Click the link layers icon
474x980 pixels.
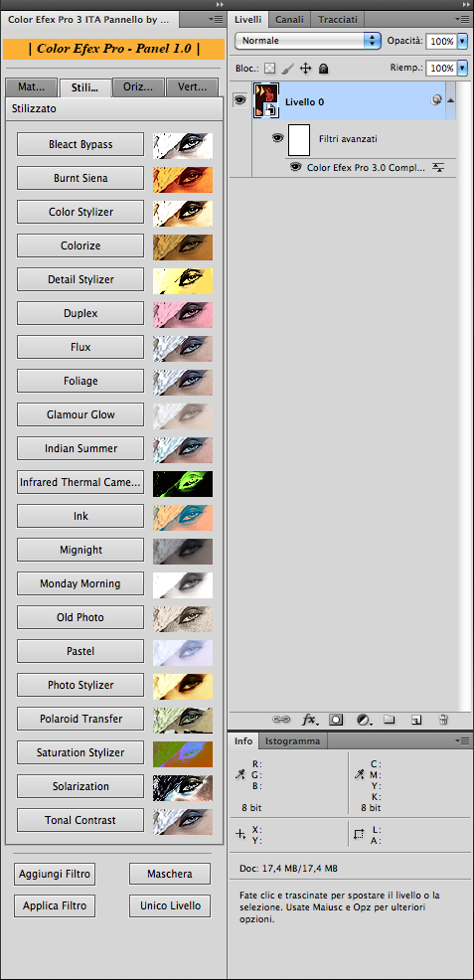click(x=281, y=720)
